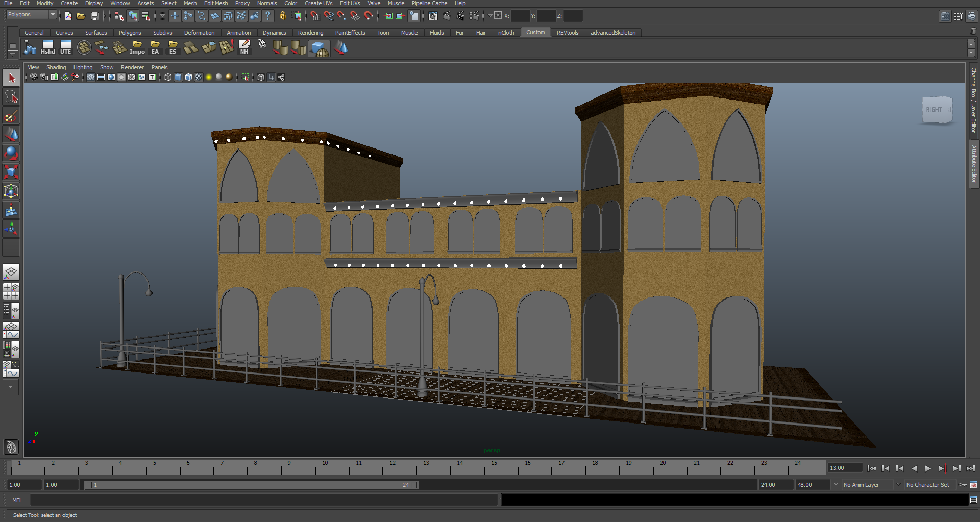Viewport: 980px width, 522px height.
Task: Toggle textured display in viewport toolbar
Action: tap(199, 78)
